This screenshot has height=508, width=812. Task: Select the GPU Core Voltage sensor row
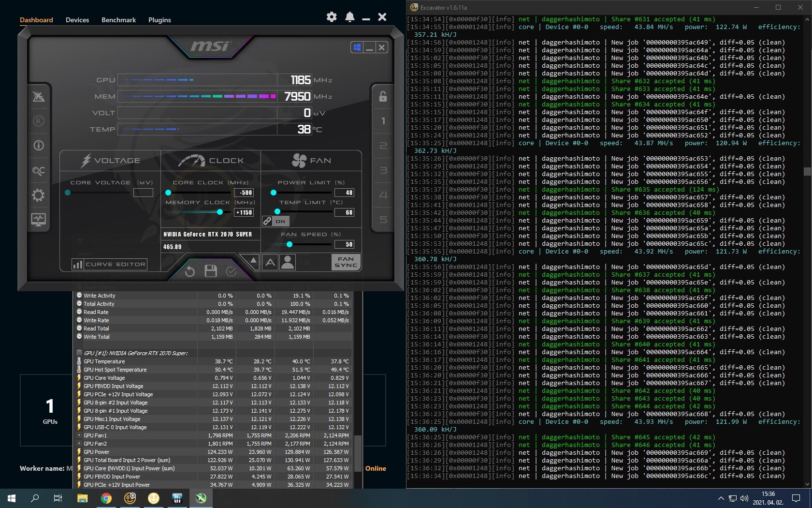pos(213,378)
